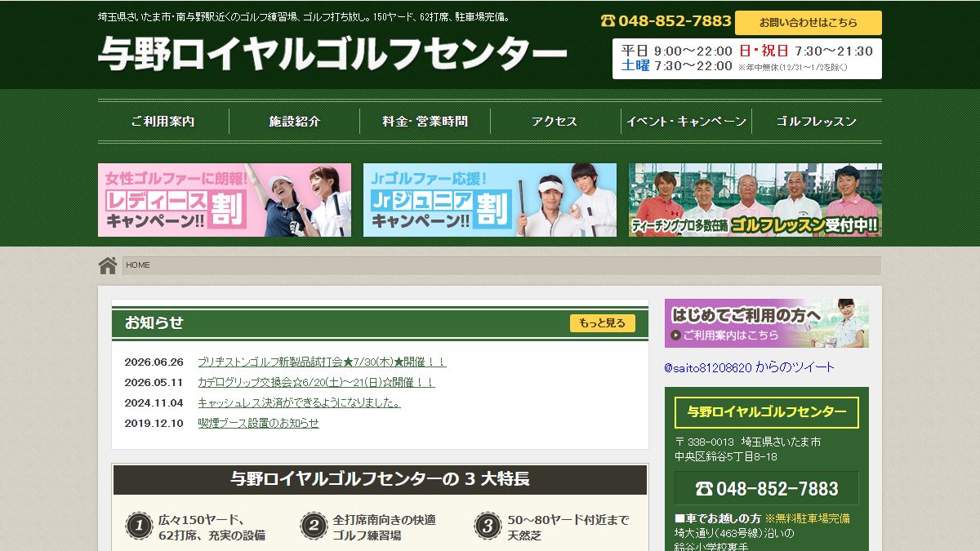Click the sidebar 与野ロイヤルゴルフセンター yellow-framed title
The width and height of the screenshot is (980, 551).
[x=767, y=412]
